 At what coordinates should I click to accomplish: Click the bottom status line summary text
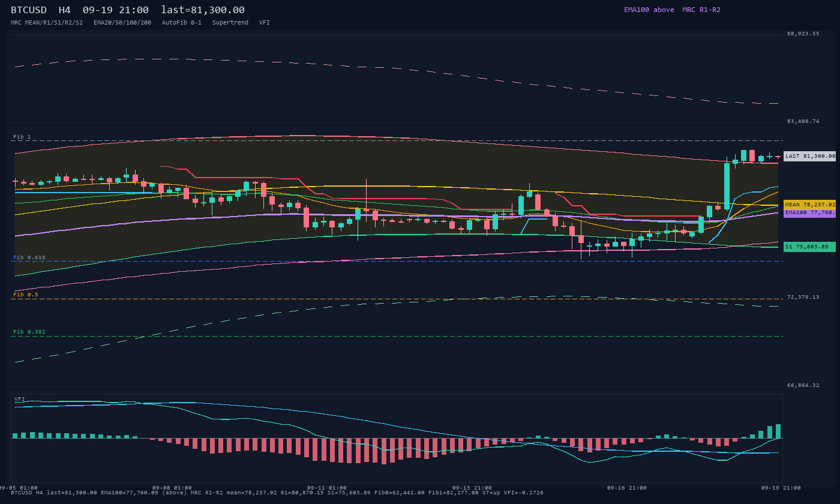[277, 493]
